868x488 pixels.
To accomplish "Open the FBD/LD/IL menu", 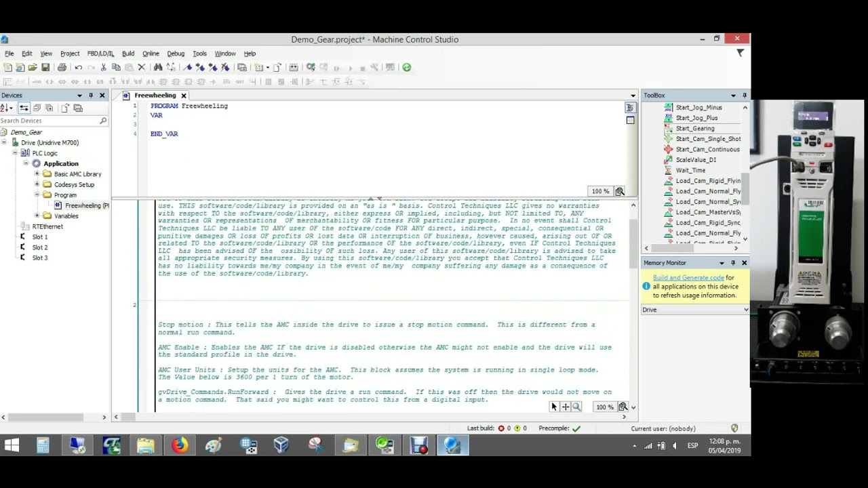I will 100,54.
